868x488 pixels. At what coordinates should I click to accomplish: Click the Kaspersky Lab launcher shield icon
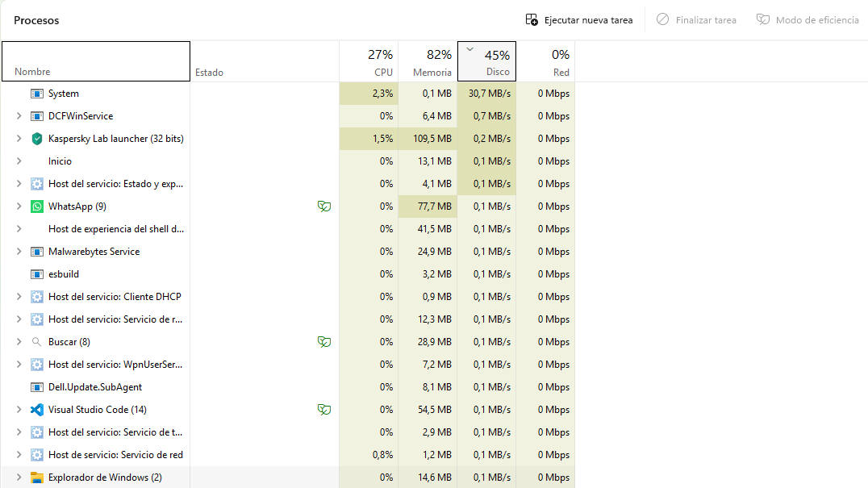(x=36, y=139)
